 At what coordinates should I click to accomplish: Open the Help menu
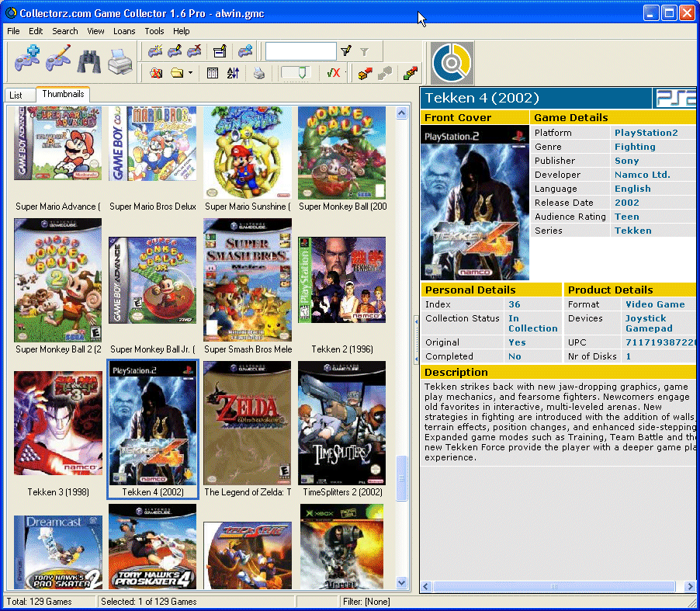point(182,31)
